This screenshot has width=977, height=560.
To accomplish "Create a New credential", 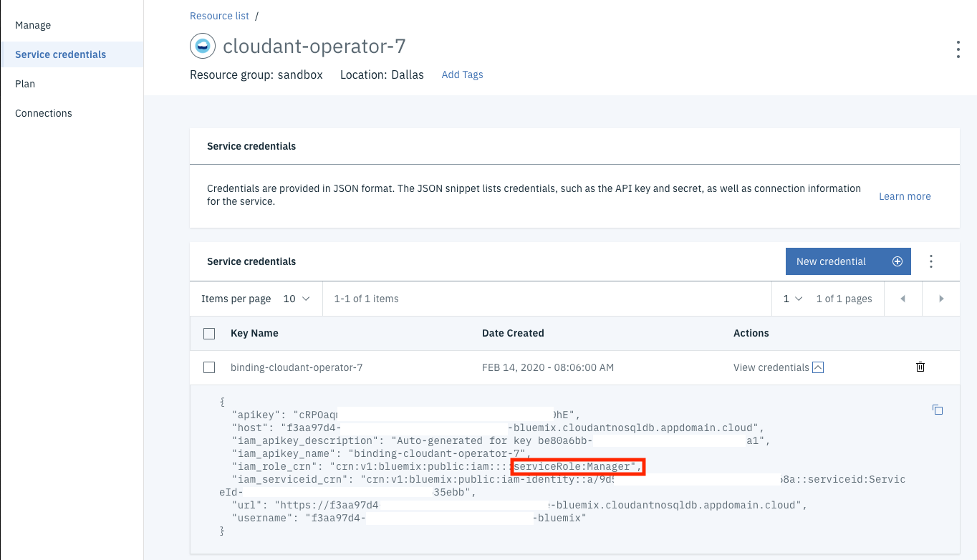I will tap(848, 261).
